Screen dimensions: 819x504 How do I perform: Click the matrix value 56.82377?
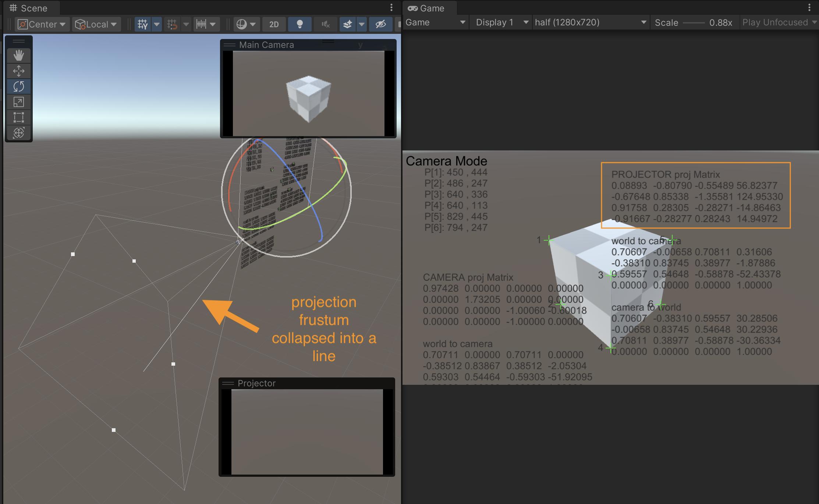pos(757,185)
